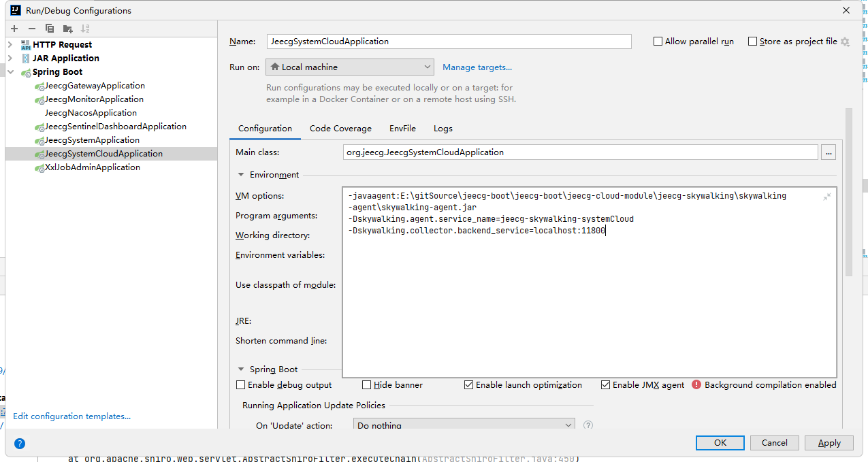Click the background compilation warning icon
The image size is (868, 462).
point(696,384)
